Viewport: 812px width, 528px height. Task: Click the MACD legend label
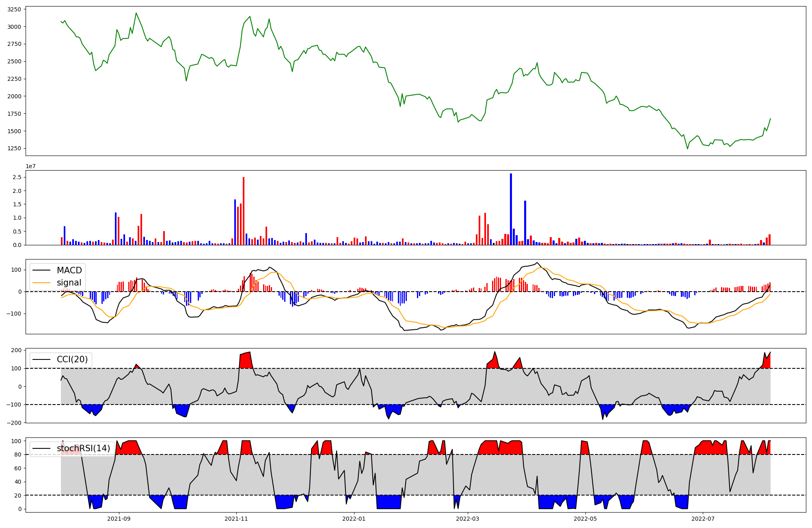(x=69, y=270)
